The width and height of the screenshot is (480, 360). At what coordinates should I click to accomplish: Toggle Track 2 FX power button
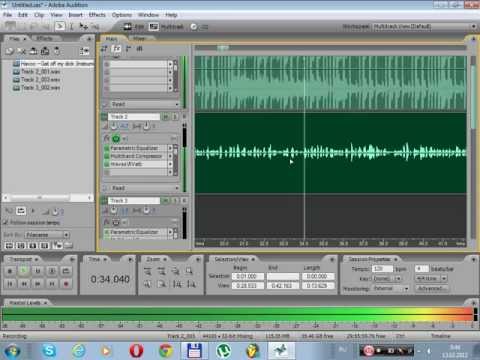point(116,138)
